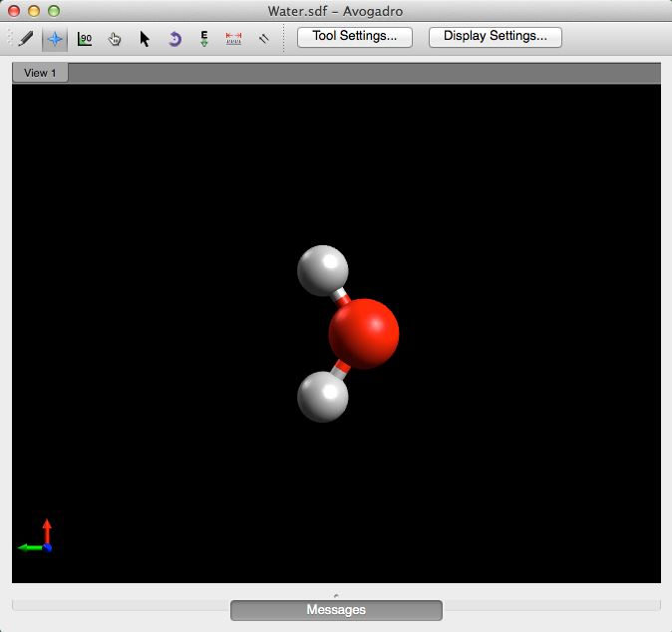Click the lower white hydrogen atom
Viewport: 672px width, 632px height.
point(323,396)
